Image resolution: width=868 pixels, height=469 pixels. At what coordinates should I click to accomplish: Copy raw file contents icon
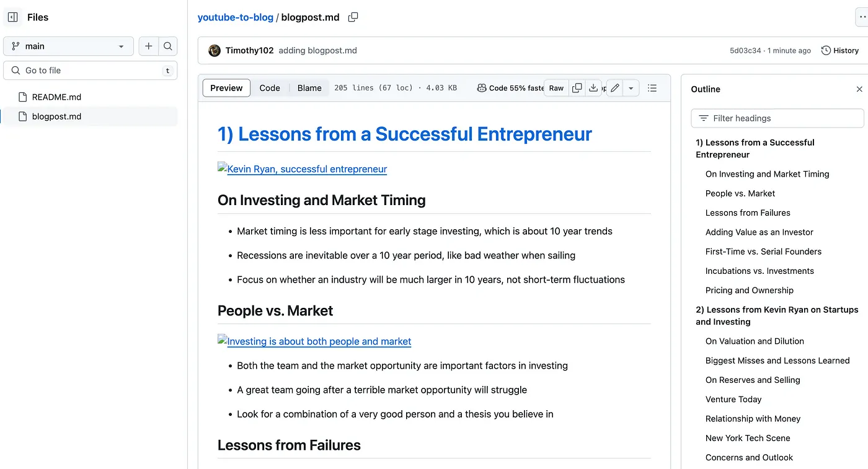(x=577, y=88)
